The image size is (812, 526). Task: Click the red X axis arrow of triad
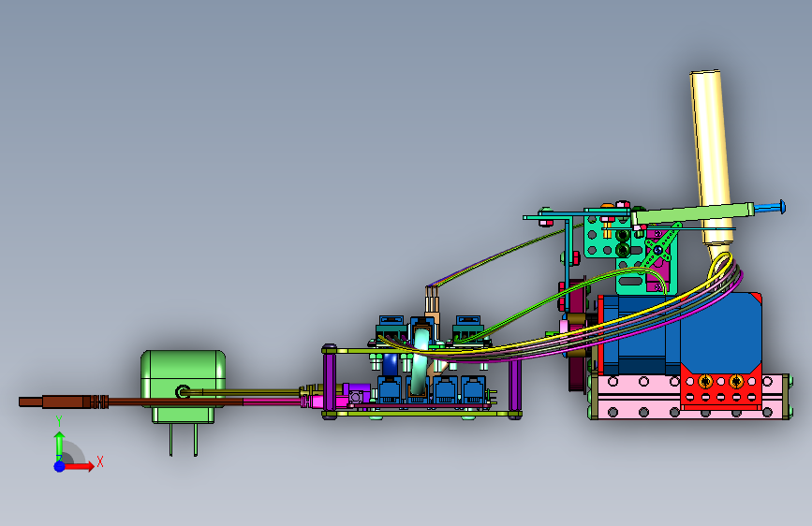(x=81, y=466)
